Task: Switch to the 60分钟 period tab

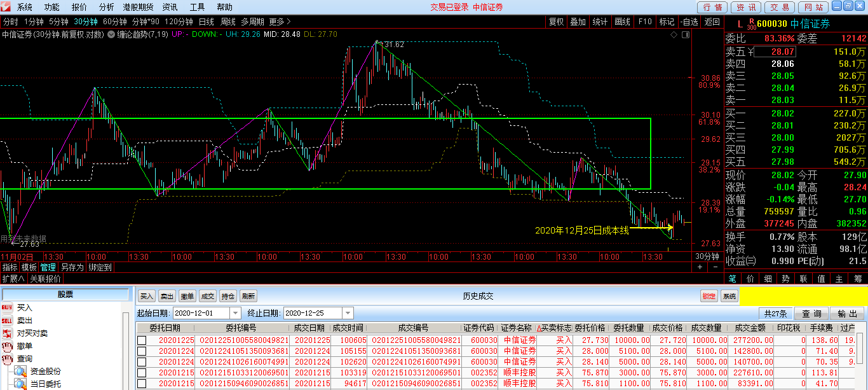Action: click(115, 22)
